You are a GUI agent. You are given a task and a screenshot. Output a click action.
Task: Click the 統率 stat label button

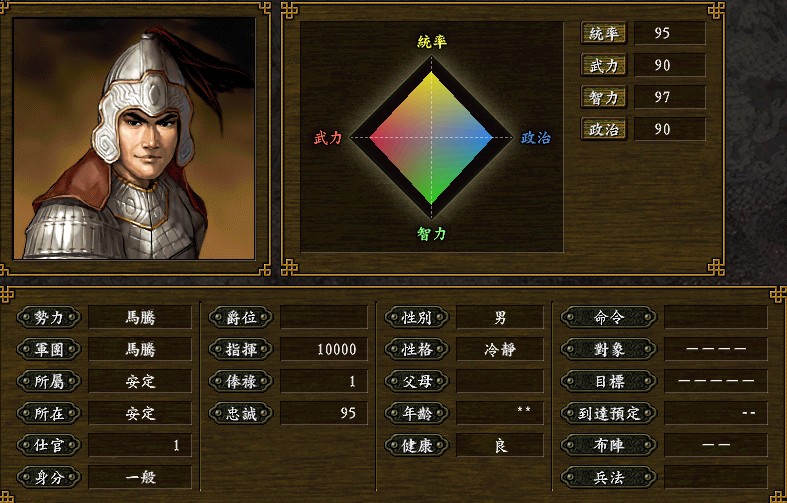point(604,33)
